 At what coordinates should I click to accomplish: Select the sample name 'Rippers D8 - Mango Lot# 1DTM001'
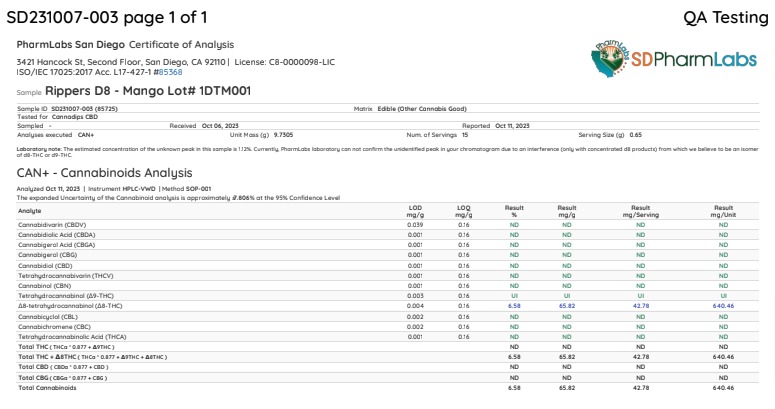(148, 91)
